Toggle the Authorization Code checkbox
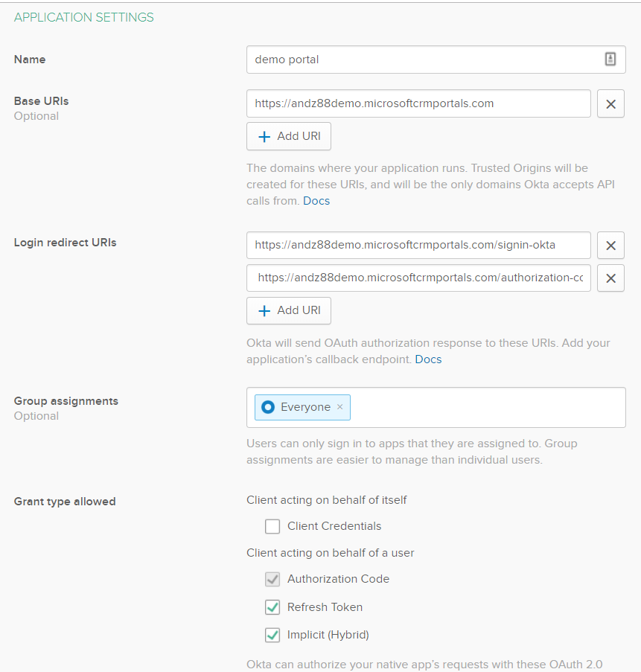This screenshot has height=672, width=641. point(272,579)
